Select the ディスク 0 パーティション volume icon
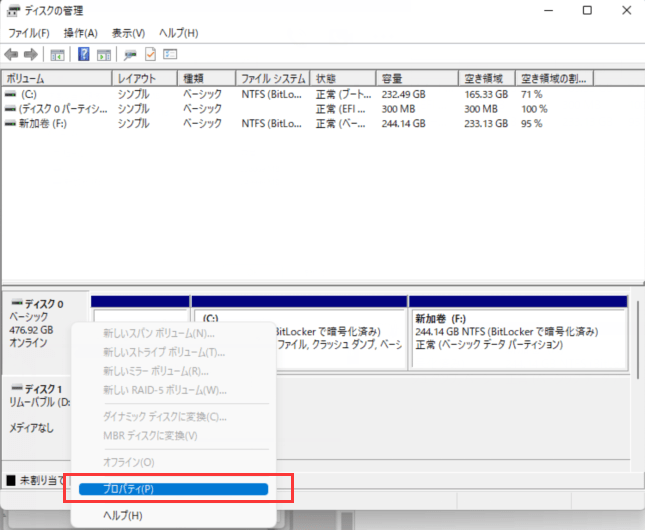 tap(11, 109)
